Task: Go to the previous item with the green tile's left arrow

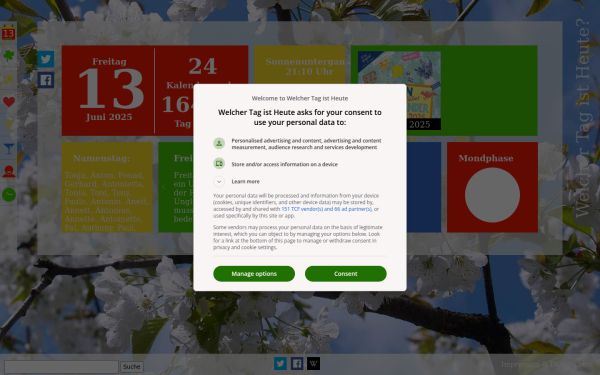Action: (163, 187)
